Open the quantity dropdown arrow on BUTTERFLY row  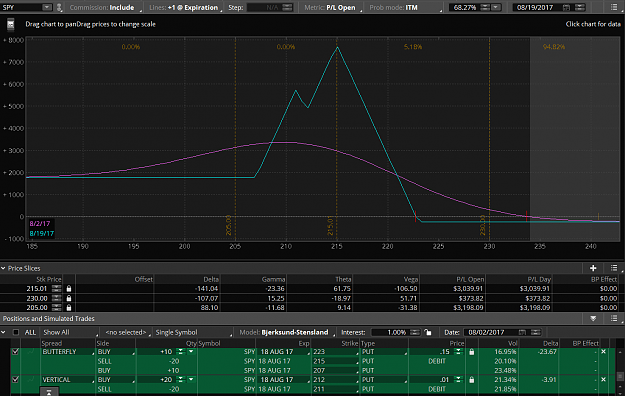(x=191, y=351)
